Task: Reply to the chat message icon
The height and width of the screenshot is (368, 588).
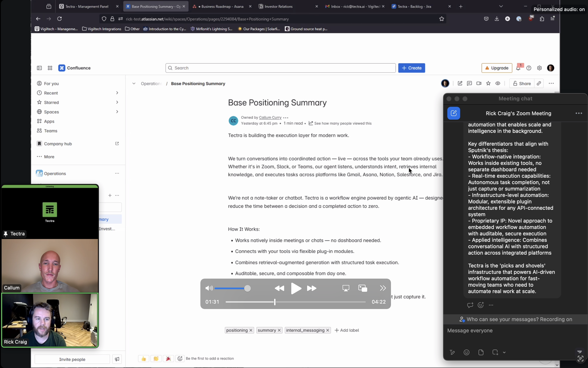Action: tap(470, 305)
